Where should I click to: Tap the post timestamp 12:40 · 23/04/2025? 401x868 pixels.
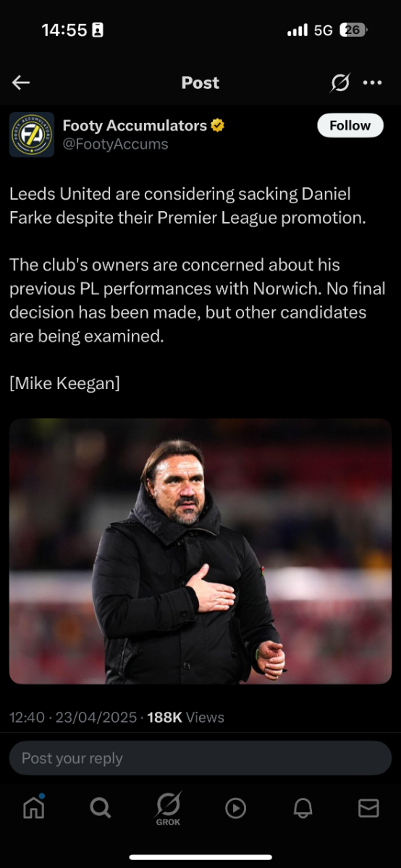73,718
